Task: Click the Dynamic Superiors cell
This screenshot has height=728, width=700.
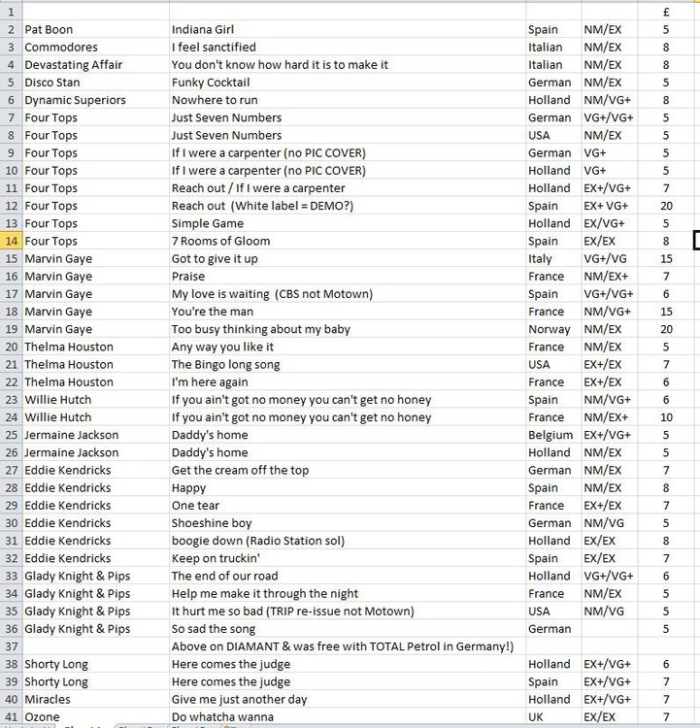Action: click(96, 100)
